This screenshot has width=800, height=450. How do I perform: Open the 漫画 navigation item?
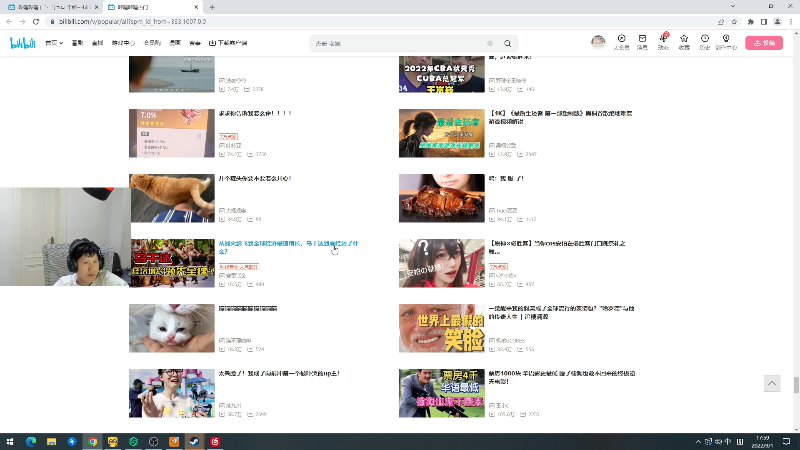coord(175,43)
